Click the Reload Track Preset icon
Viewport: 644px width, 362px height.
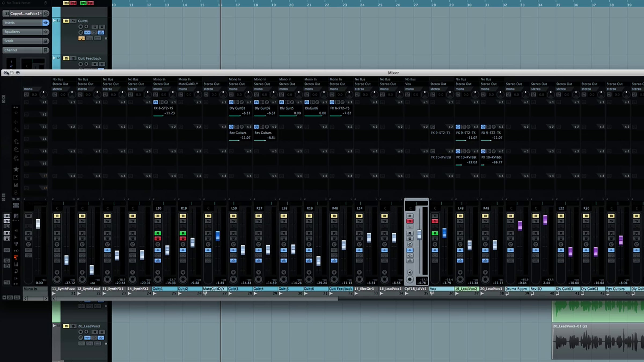[45, 3]
